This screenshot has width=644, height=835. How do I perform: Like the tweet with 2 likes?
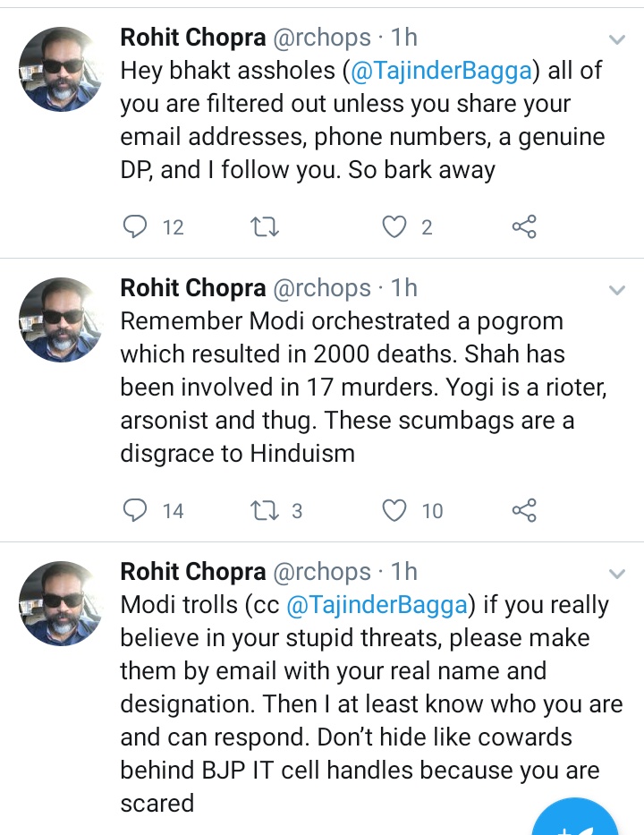point(394,227)
